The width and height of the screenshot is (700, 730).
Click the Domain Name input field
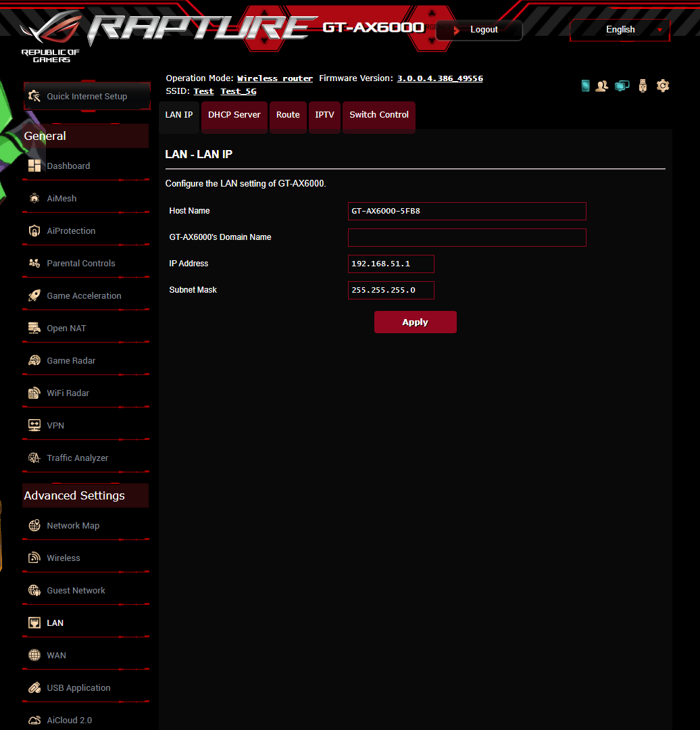point(467,237)
